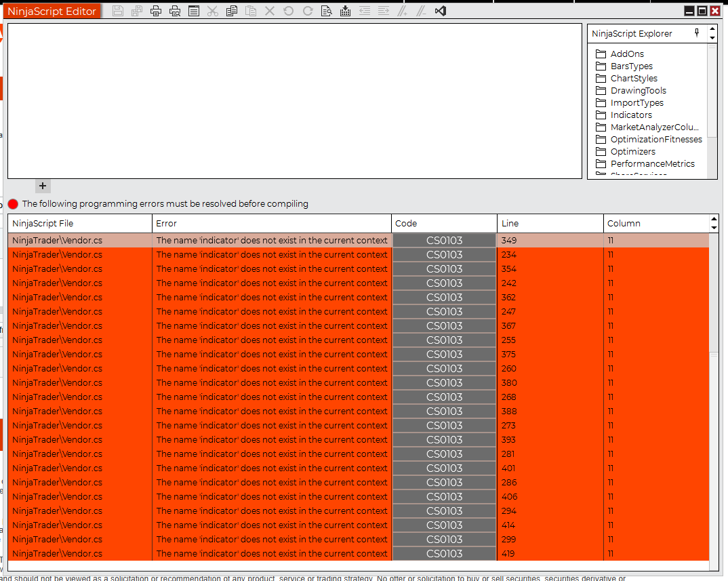Click the Compile icon

click(346, 11)
